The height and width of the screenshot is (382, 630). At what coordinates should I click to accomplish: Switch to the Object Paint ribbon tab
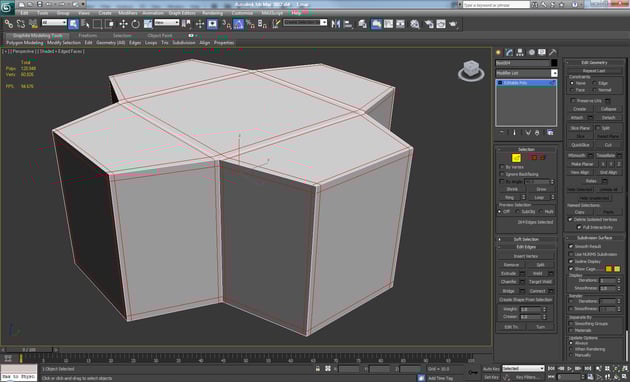click(160, 35)
